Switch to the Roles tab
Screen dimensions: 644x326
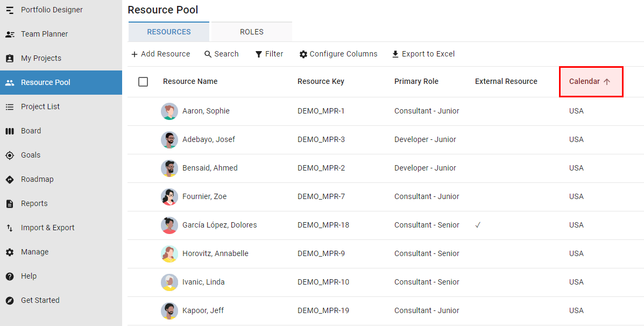coord(252,32)
